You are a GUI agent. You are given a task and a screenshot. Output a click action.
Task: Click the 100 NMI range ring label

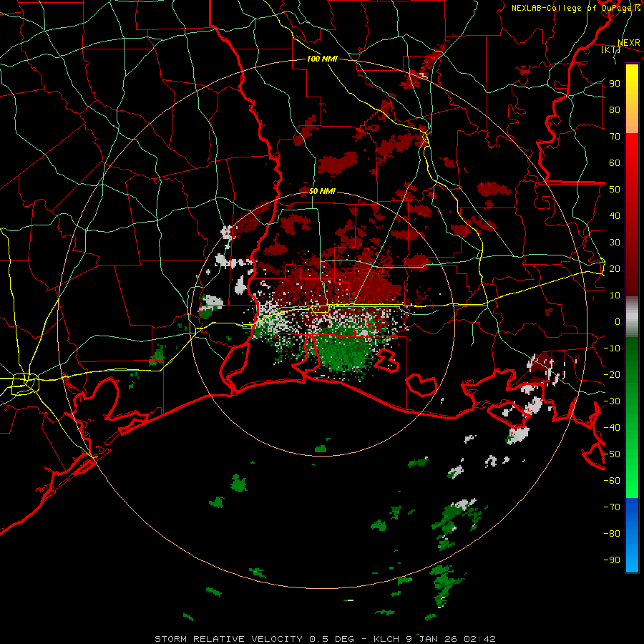323,59
